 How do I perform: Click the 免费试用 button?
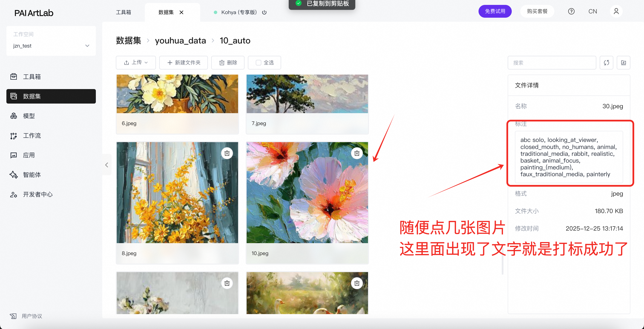(495, 12)
